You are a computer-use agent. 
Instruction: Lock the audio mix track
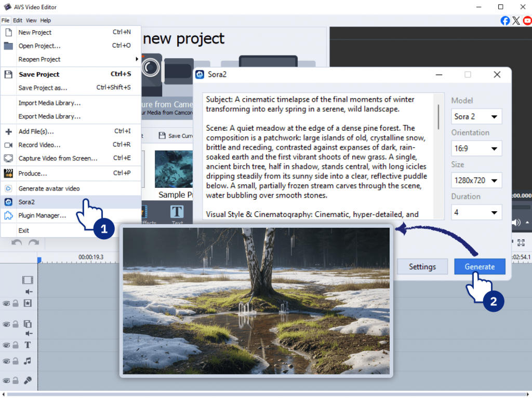click(x=16, y=361)
